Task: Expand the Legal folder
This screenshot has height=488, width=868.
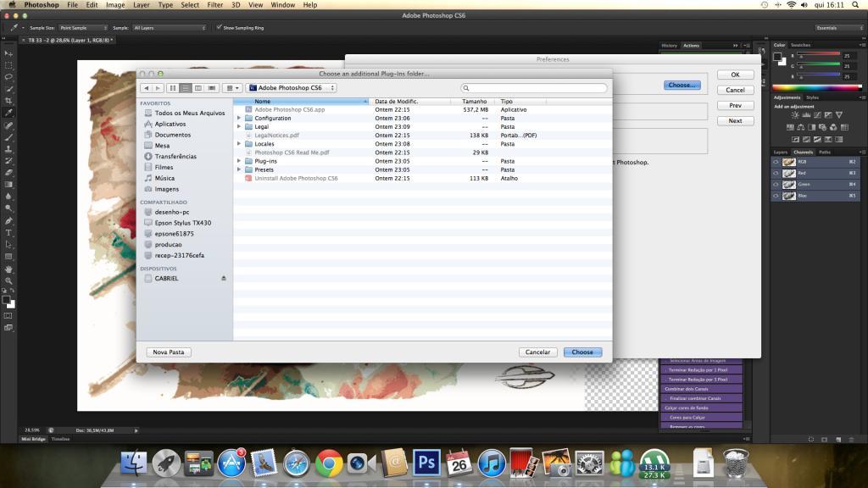Action: (x=239, y=127)
